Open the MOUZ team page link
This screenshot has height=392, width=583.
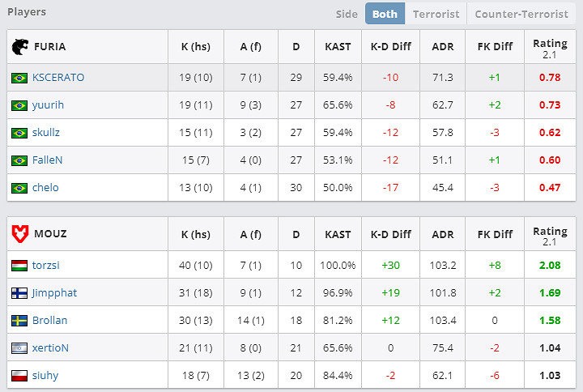pyautogui.click(x=50, y=234)
